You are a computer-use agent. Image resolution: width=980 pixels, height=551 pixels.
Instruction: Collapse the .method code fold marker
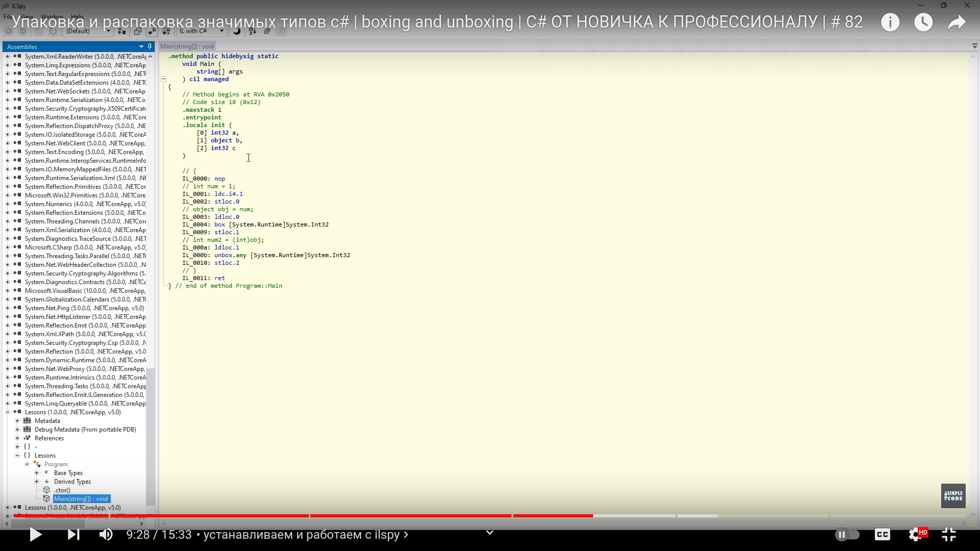coord(164,79)
